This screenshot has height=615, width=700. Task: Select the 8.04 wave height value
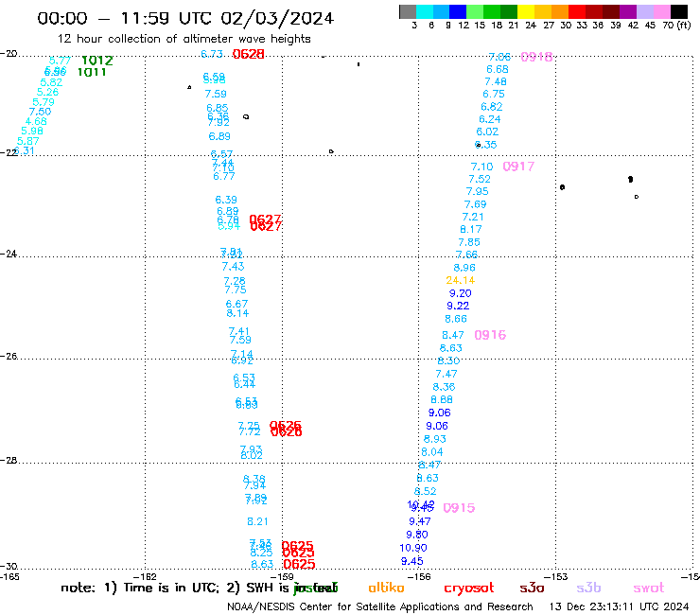click(x=432, y=452)
